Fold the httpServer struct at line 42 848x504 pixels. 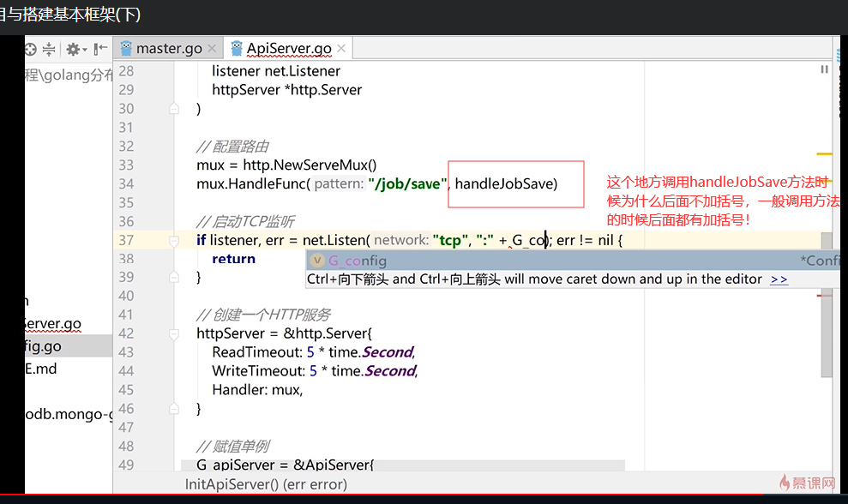(x=173, y=333)
